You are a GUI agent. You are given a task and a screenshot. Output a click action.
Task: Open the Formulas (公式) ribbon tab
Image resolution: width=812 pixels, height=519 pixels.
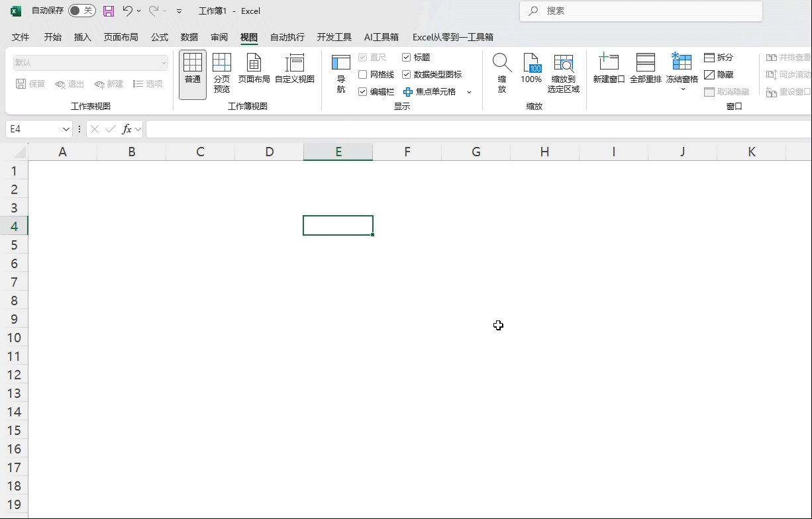click(x=160, y=37)
